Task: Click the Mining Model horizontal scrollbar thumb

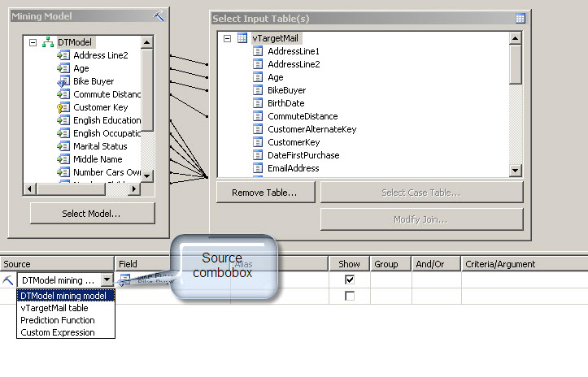Action: coord(71,188)
